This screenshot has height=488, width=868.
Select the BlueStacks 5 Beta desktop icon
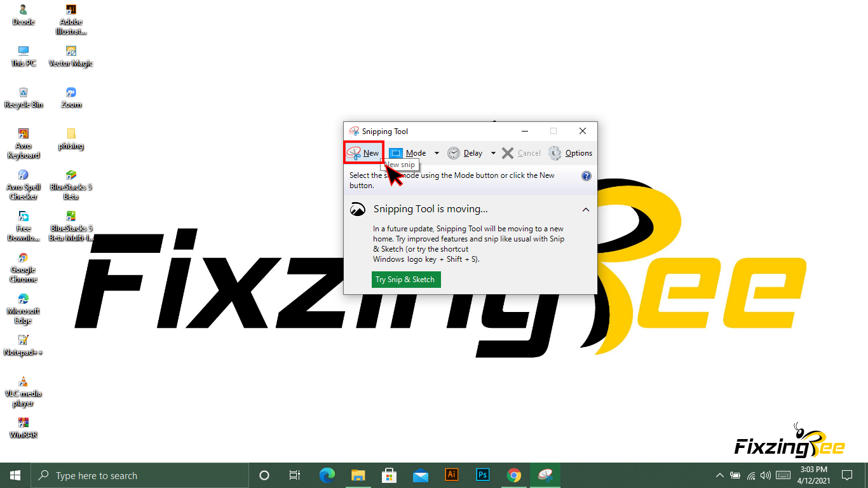click(x=71, y=183)
